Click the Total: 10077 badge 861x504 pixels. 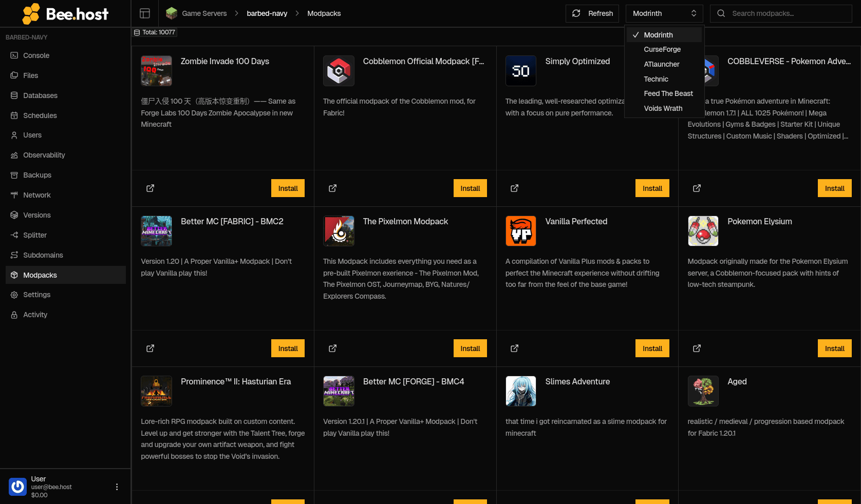coord(155,32)
